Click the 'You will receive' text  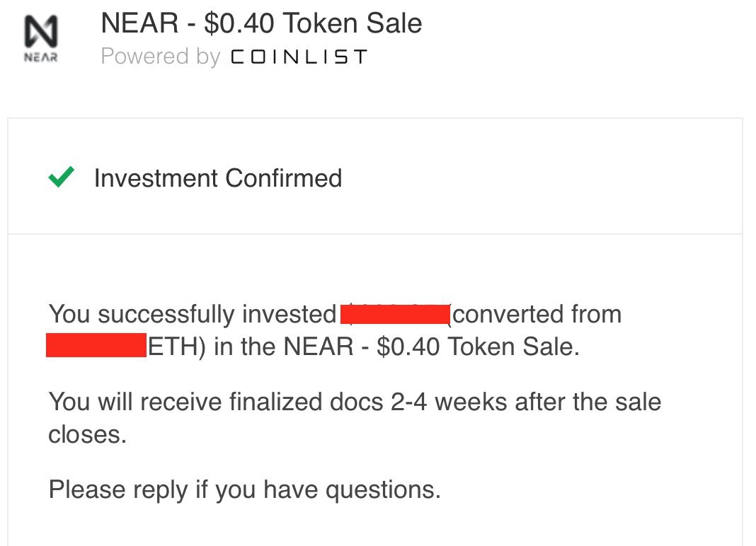click(x=134, y=402)
